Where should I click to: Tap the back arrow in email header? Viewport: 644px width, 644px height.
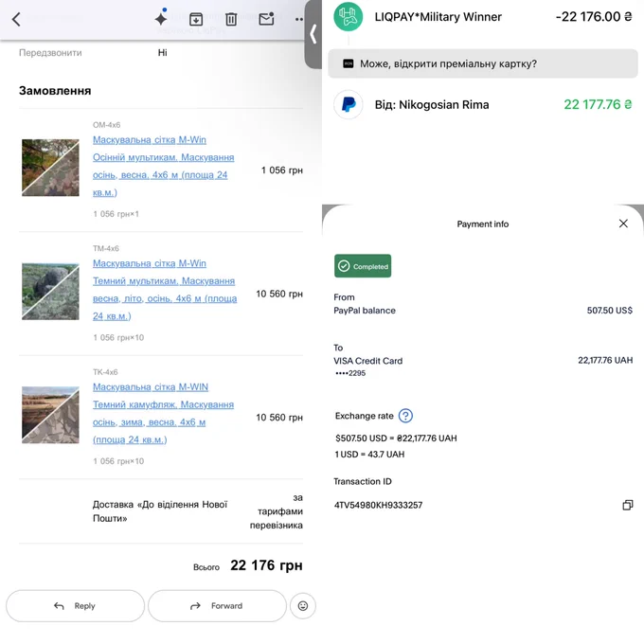16,19
